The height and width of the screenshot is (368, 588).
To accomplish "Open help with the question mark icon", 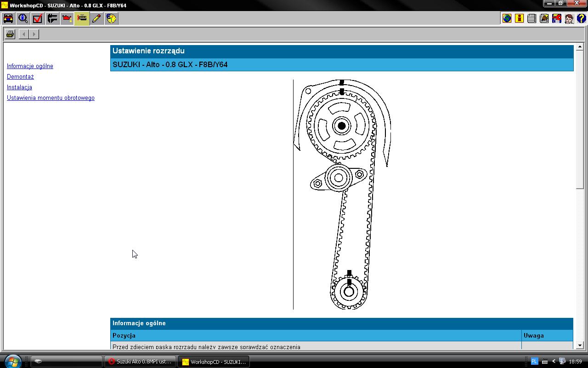I will 581,18.
